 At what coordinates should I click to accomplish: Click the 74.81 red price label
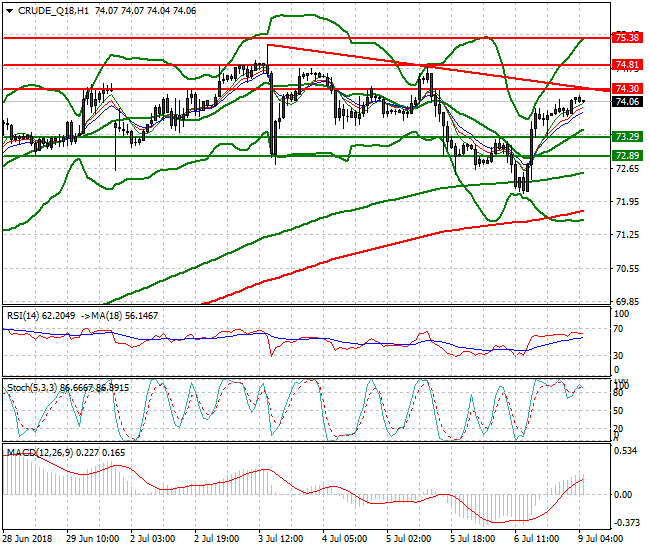pos(627,65)
